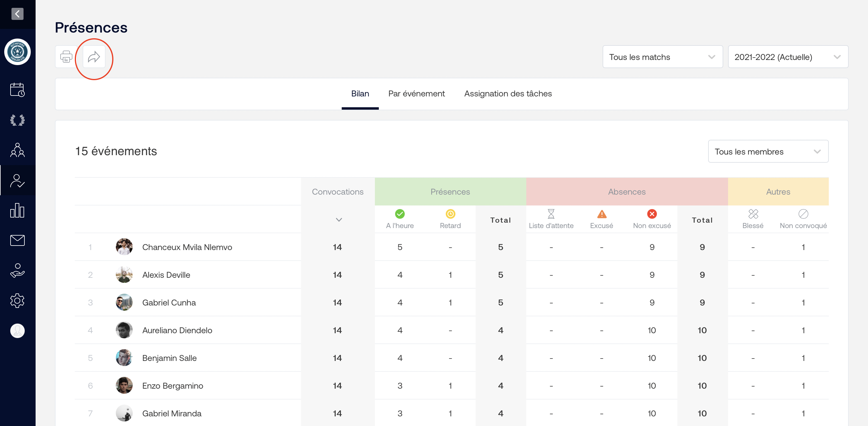Click Alexis Deville's Retard value 1

(450, 274)
